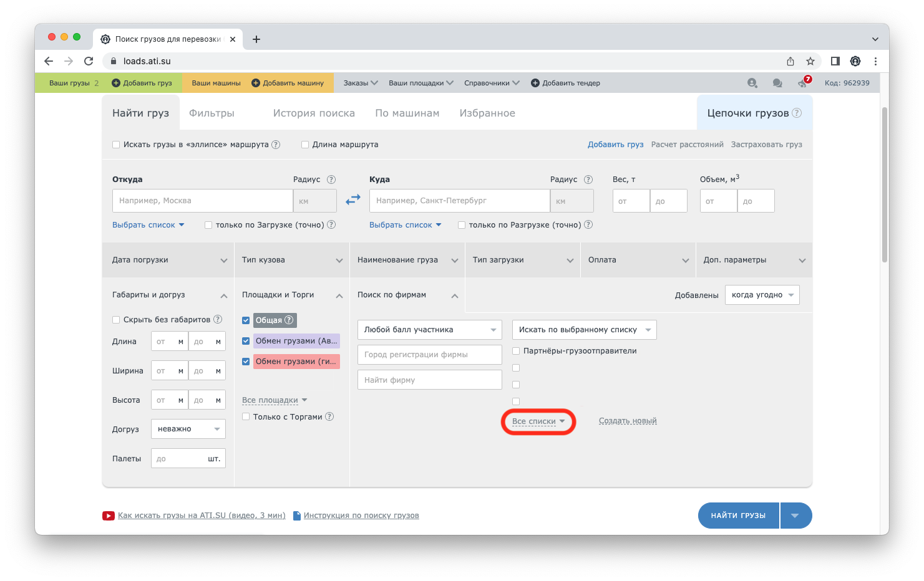Click document icon near Инструкция link
The width and height of the screenshot is (924, 581).
coord(297,516)
